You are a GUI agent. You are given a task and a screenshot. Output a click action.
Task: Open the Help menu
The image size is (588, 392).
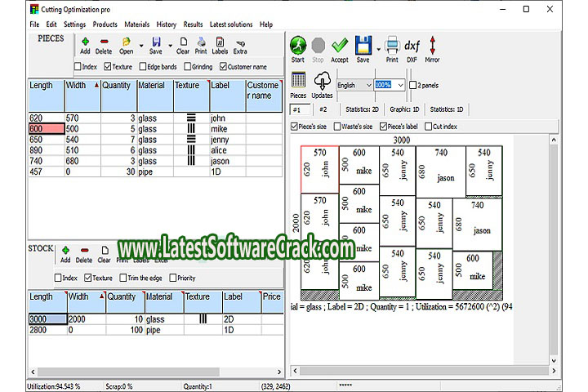click(x=266, y=24)
